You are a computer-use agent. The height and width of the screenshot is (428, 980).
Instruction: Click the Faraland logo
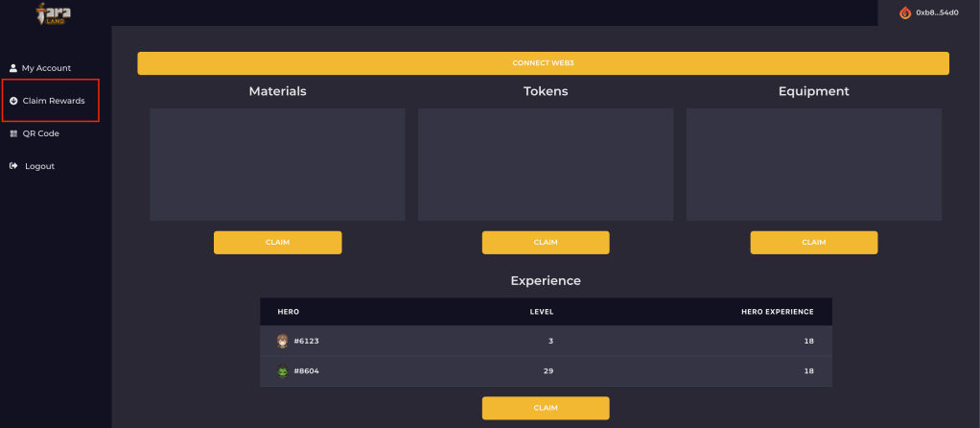[x=54, y=13]
